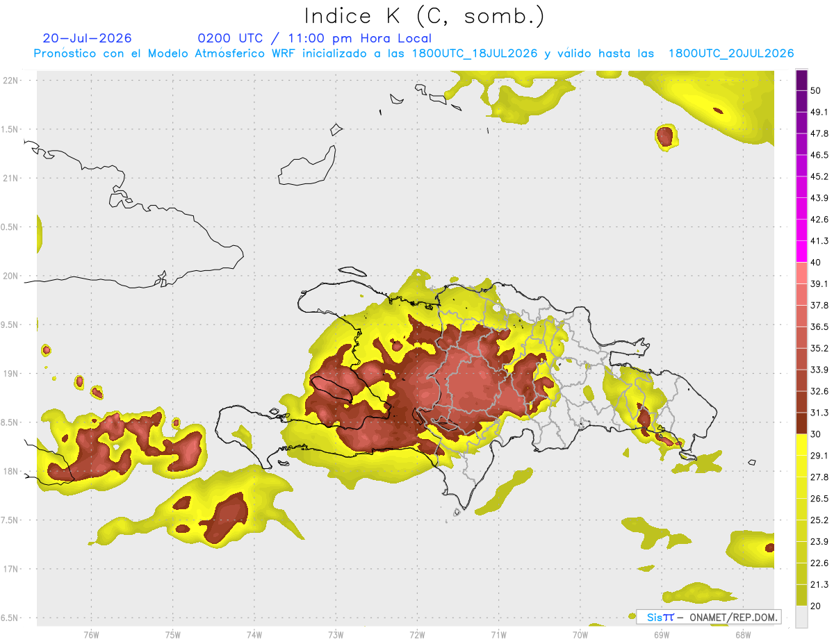
Task: Click the "30" value on the color scale
Action: pyautogui.click(x=817, y=435)
